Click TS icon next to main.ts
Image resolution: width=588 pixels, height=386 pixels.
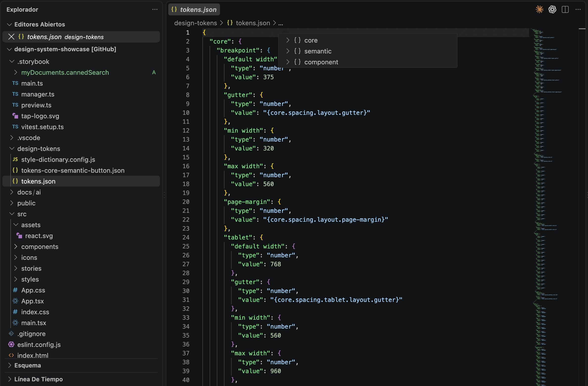pyautogui.click(x=15, y=83)
